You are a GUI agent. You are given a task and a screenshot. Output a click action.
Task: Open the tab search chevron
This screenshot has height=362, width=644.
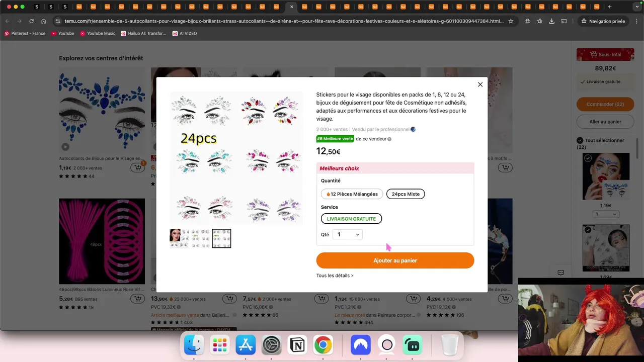pos(637,7)
